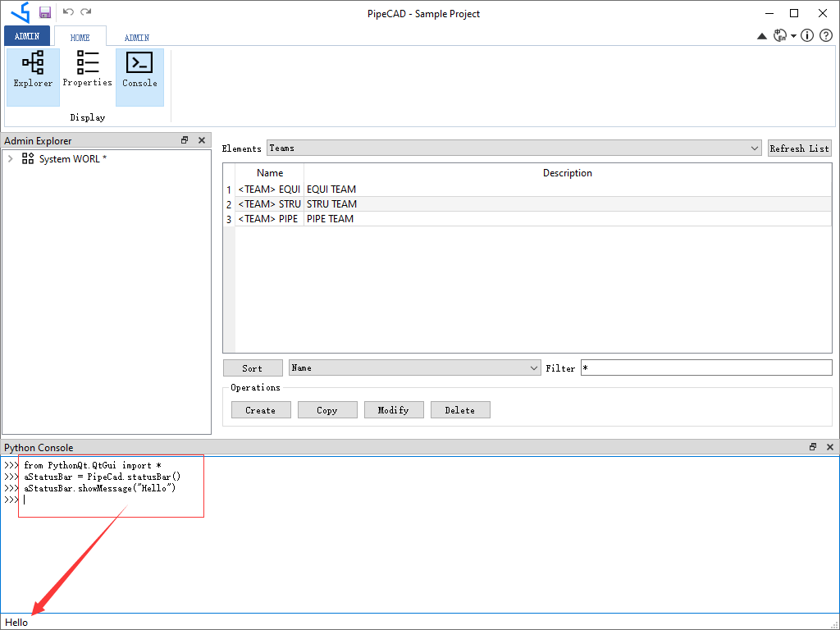Click the Save icon in title bar
840x630 pixels.
[x=44, y=12]
